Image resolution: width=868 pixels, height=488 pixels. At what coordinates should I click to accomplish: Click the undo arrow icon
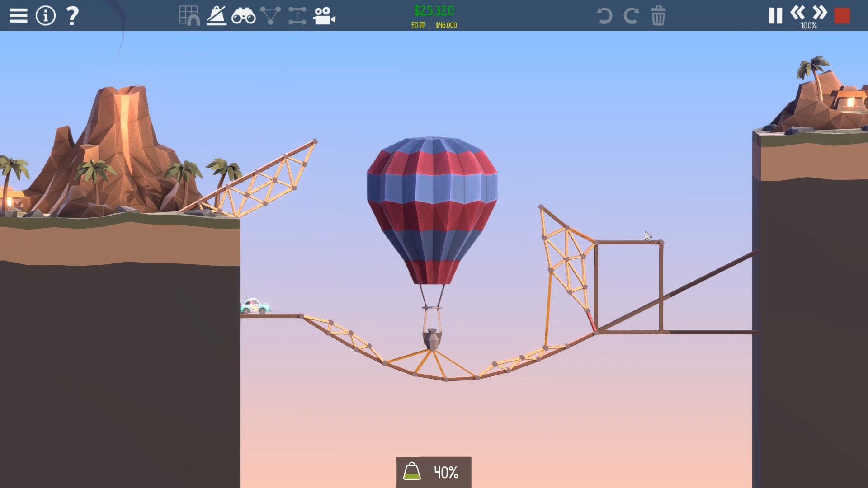[x=604, y=16]
